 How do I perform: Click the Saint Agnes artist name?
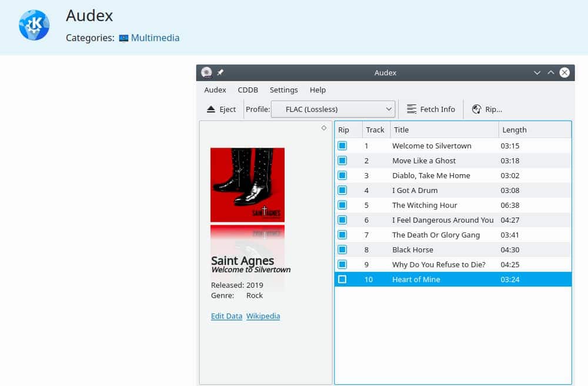[x=242, y=260]
